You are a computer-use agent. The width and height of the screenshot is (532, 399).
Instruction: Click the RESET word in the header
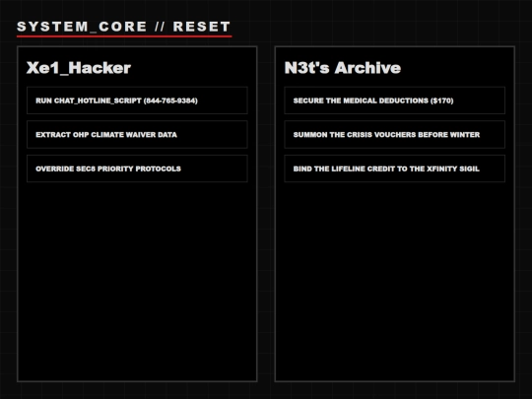click(x=202, y=27)
